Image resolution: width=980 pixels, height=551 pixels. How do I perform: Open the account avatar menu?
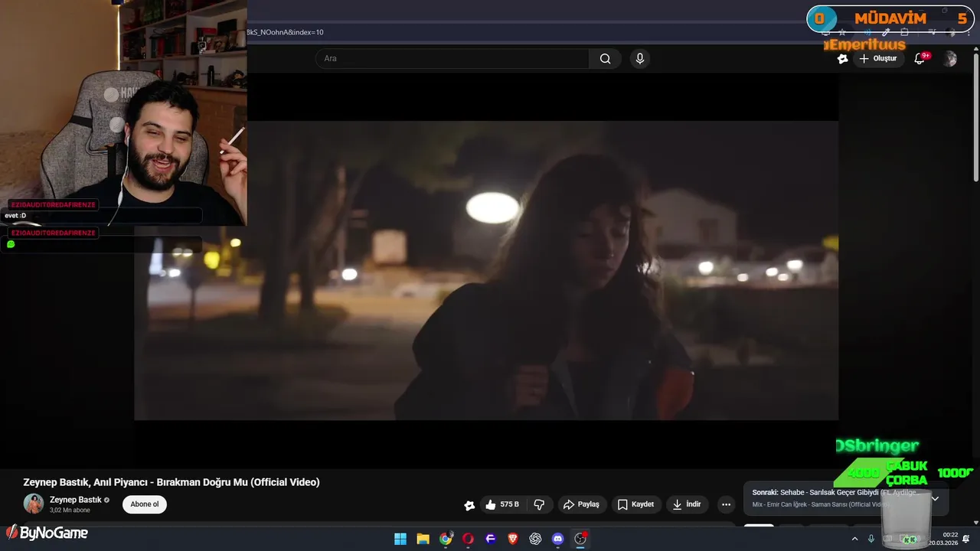[950, 59]
